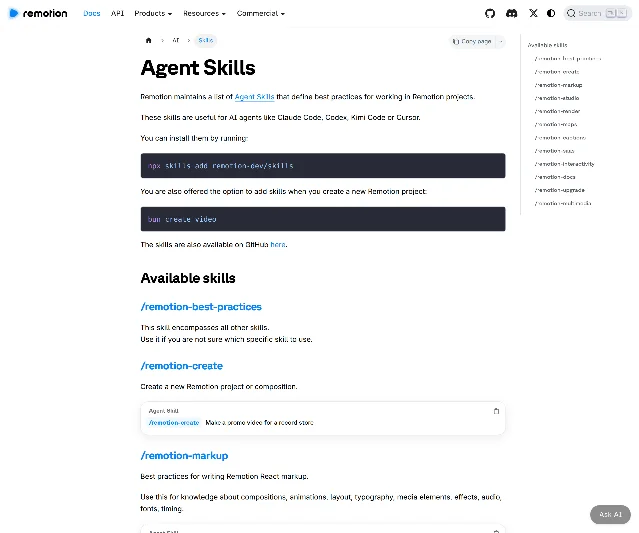
Task: Open the Discord server icon
Action: 511,13
